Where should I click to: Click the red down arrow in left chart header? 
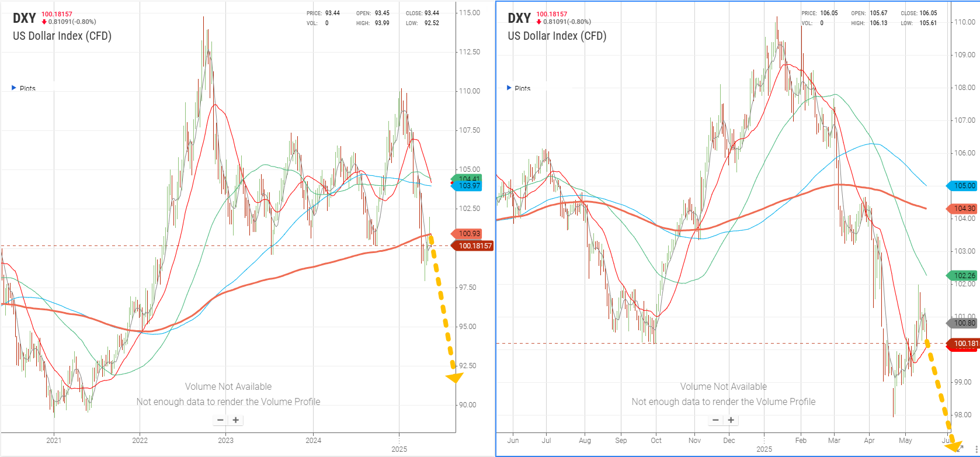44,22
